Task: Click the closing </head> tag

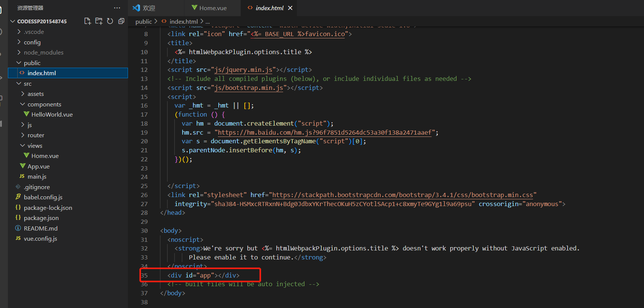Action: click(173, 212)
